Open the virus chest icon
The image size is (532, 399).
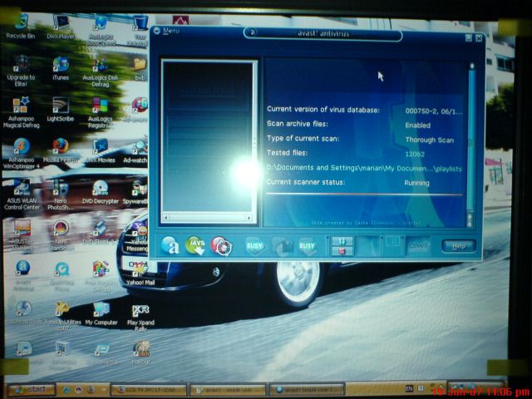pos(221,246)
